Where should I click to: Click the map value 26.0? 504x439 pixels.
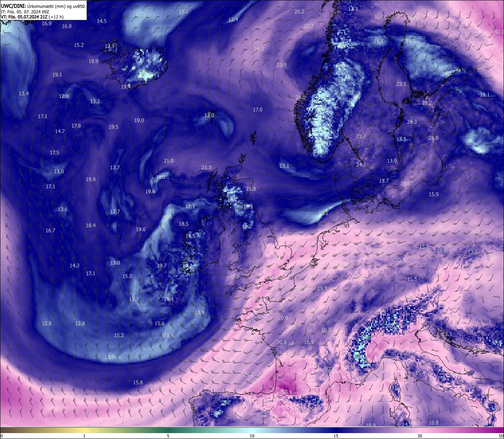(434, 138)
